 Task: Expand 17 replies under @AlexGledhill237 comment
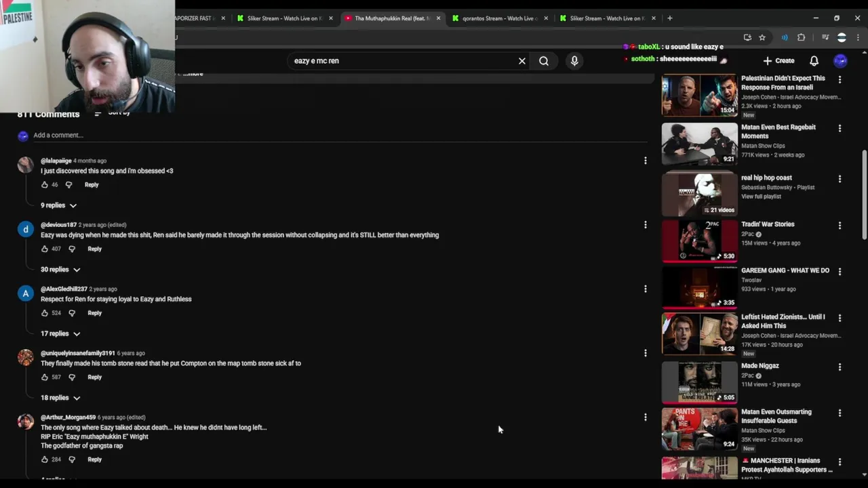[x=60, y=333]
